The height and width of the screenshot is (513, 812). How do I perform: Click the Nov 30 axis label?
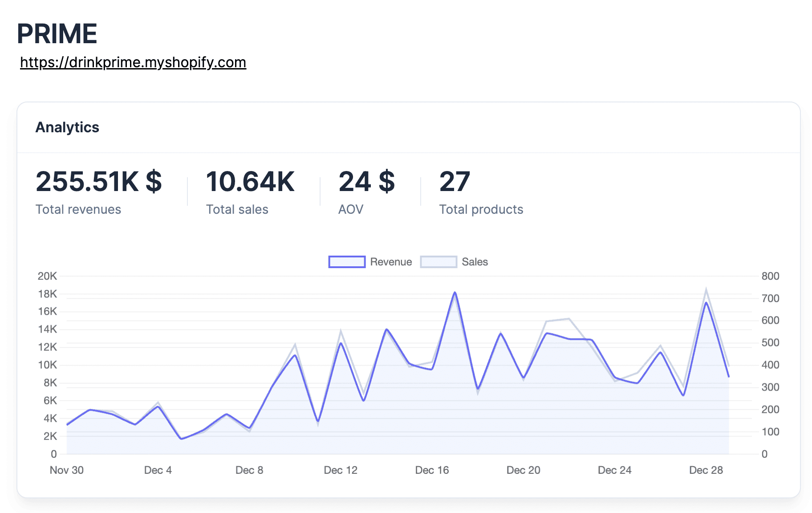[x=67, y=470]
